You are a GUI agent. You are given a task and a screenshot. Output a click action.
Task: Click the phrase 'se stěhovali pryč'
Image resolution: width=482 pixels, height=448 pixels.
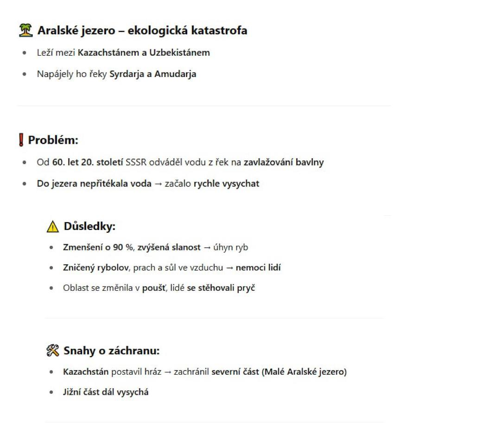tap(221, 288)
